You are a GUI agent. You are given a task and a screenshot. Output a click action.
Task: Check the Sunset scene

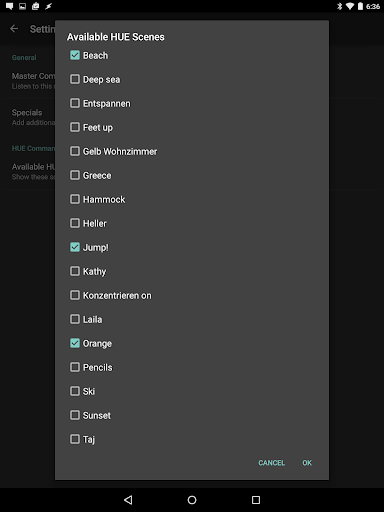point(75,415)
